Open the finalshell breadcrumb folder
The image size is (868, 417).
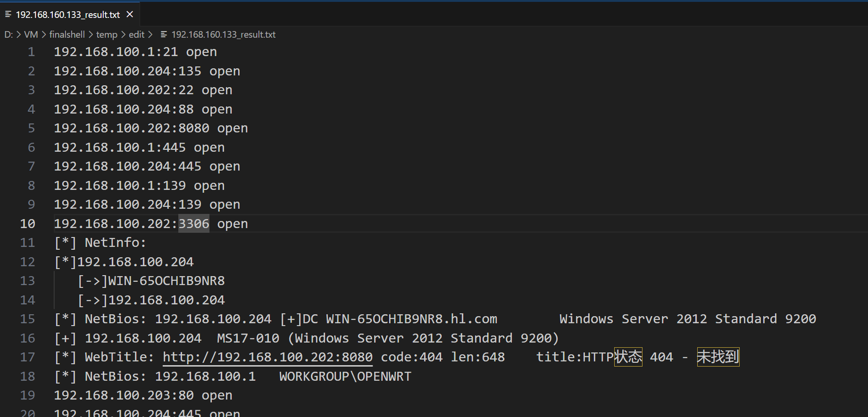(67, 34)
